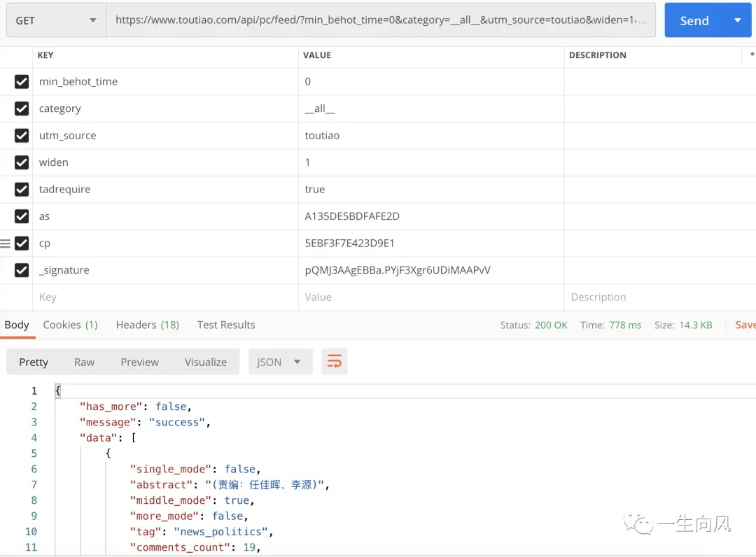Select the Visualize view button
The width and height of the screenshot is (756, 557).
coord(206,362)
